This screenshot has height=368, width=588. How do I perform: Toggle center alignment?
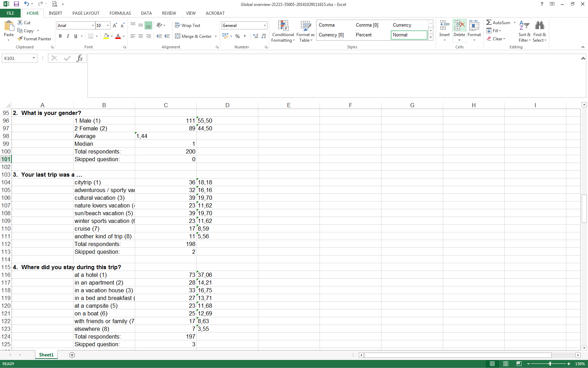pyautogui.click(x=141, y=36)
